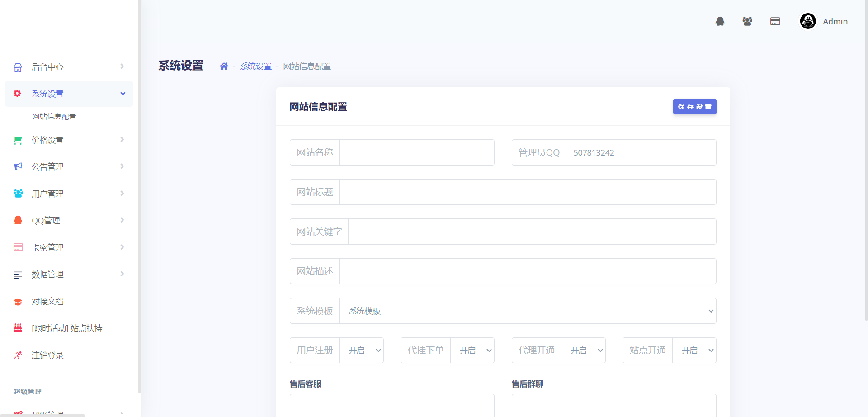Click the 超级管理 section label
868x417 pixels.
tap(28, 392)
